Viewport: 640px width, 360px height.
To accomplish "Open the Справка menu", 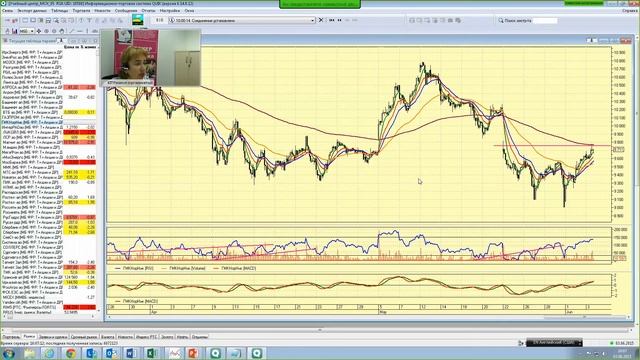I will click(629, 11).
